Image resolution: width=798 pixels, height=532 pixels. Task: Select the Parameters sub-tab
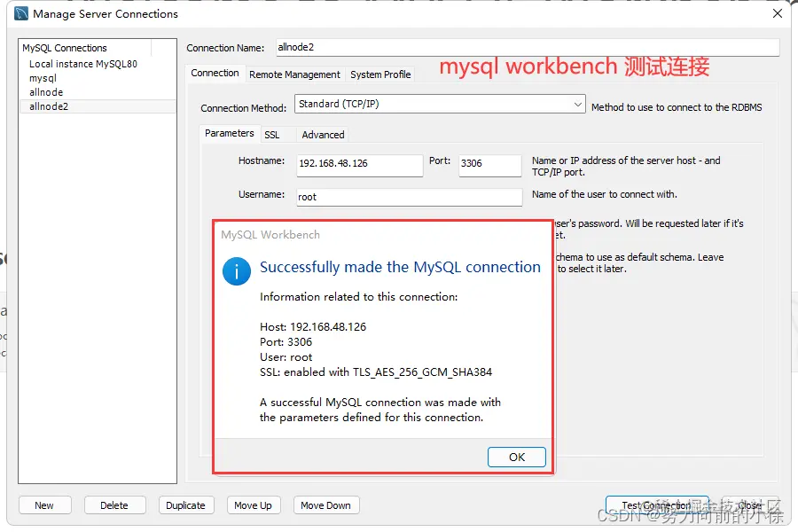229,133
